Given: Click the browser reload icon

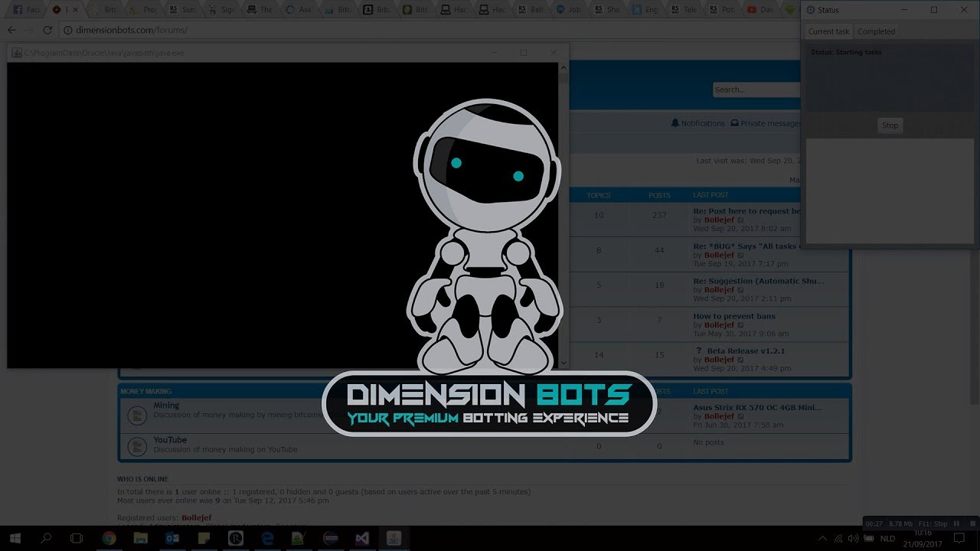Looking at the screenshot, I should tap(47, 30).
